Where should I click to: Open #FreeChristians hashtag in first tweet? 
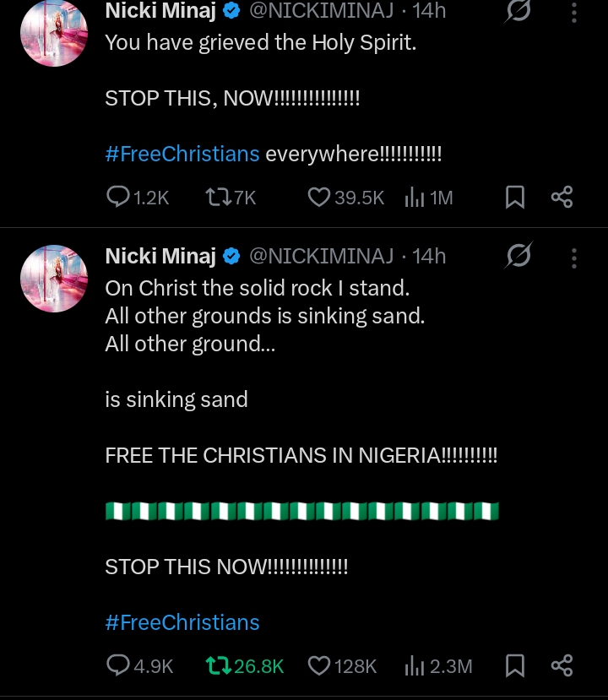coord(182,155)
